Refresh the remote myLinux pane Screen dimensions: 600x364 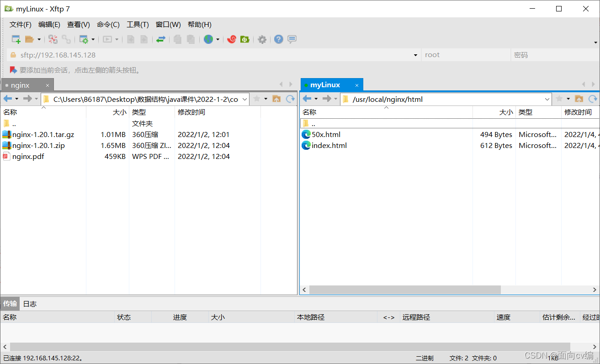point(593,99)
